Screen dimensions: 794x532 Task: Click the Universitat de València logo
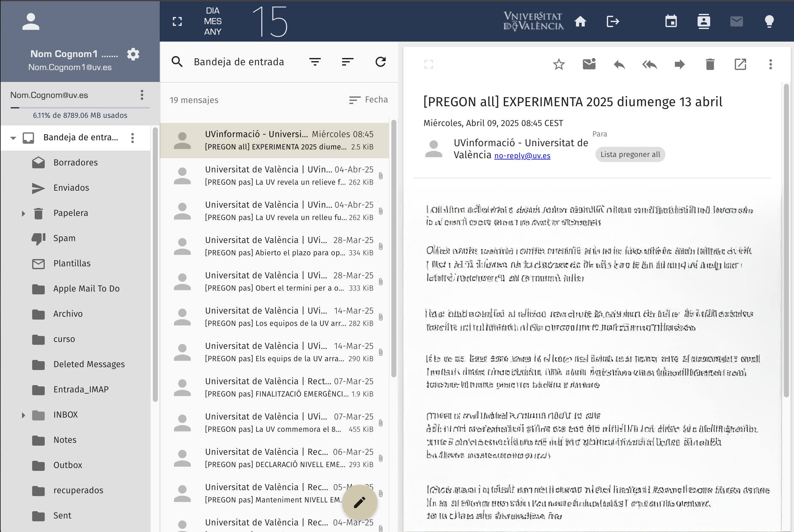(x=533, y=21)
